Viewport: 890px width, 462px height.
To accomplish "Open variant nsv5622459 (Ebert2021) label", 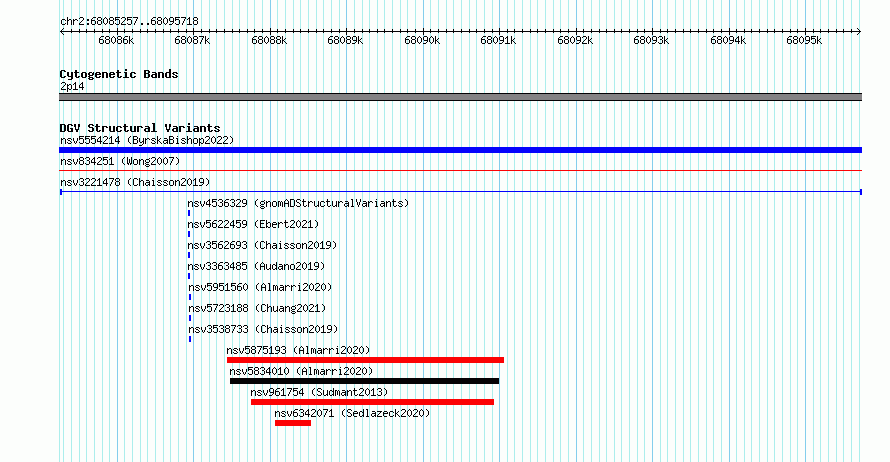I will 253,225.
